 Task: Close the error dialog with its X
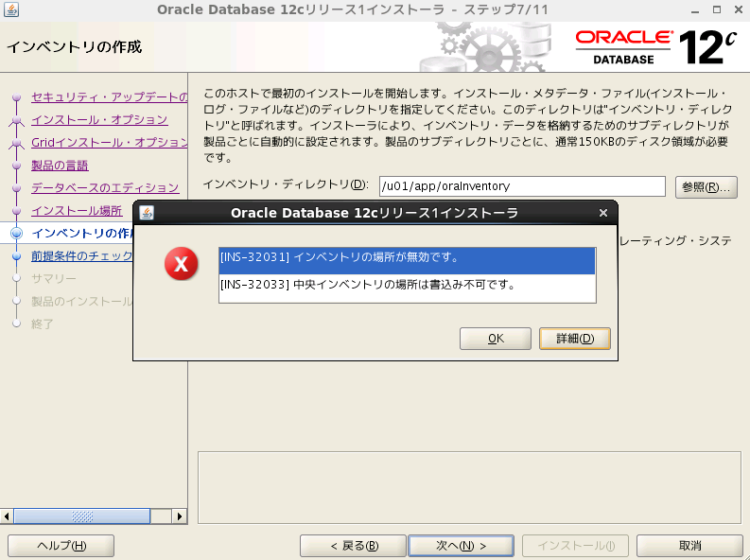point(603,213)
